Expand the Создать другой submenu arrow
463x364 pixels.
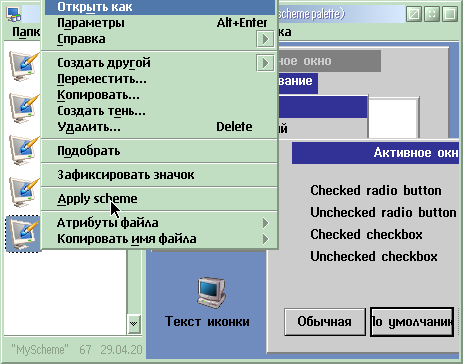click(265, 63)
